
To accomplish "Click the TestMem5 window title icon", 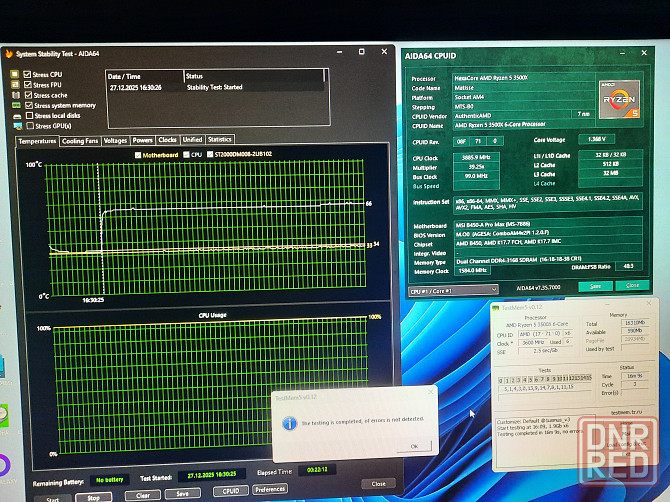I will [x=496, y=308].
